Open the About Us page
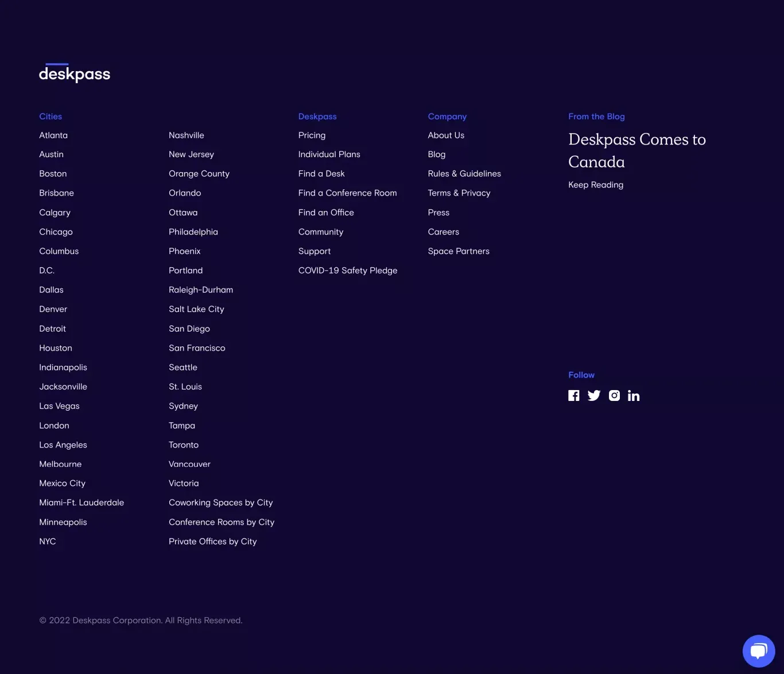 coord(446,135)
